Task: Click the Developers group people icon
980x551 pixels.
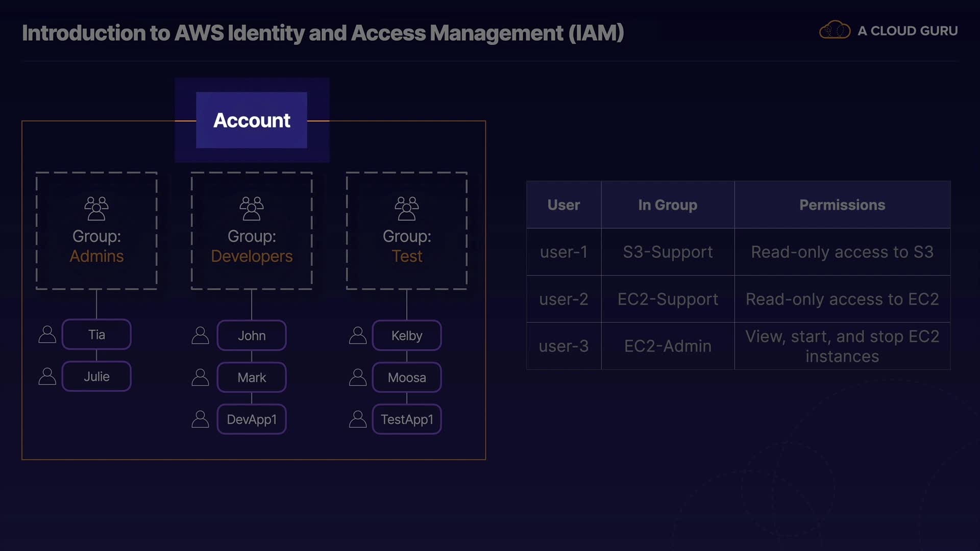Action: (x=252, y=208)
